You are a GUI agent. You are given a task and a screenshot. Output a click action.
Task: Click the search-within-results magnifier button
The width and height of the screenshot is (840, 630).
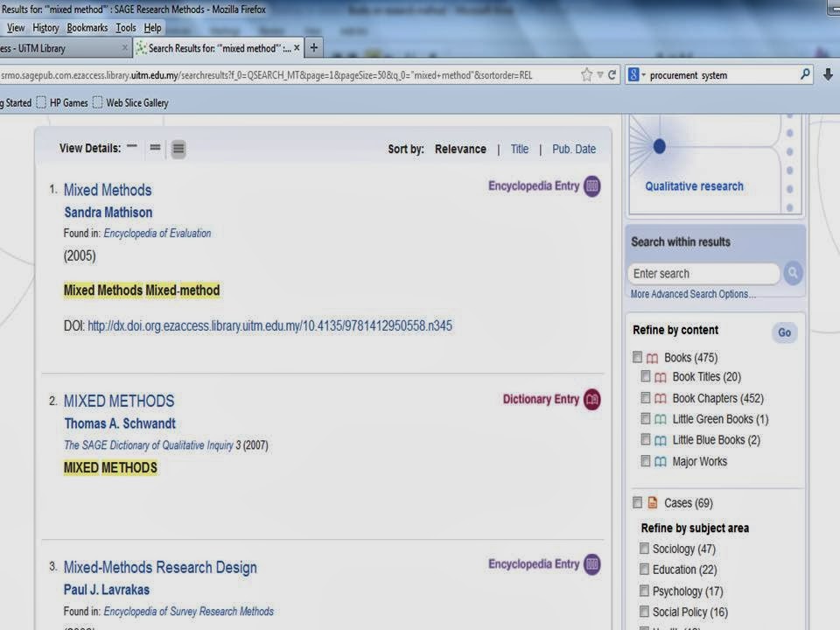click(x=793, y=273)
